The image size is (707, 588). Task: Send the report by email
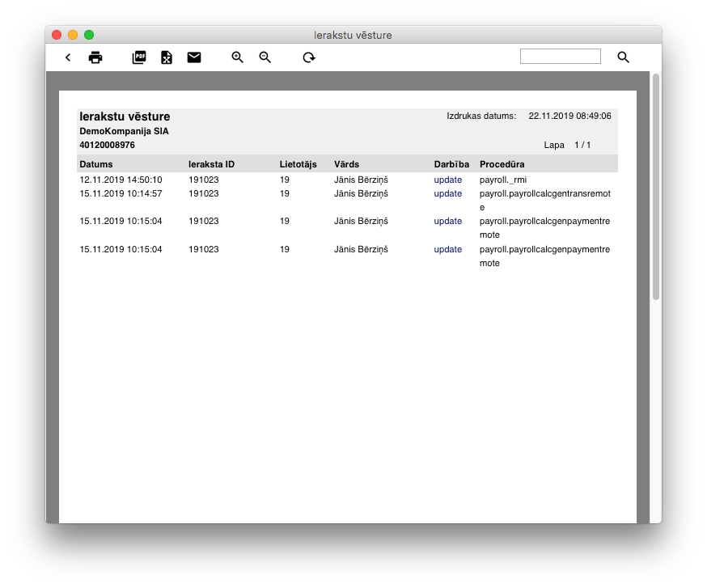[194, 57]
